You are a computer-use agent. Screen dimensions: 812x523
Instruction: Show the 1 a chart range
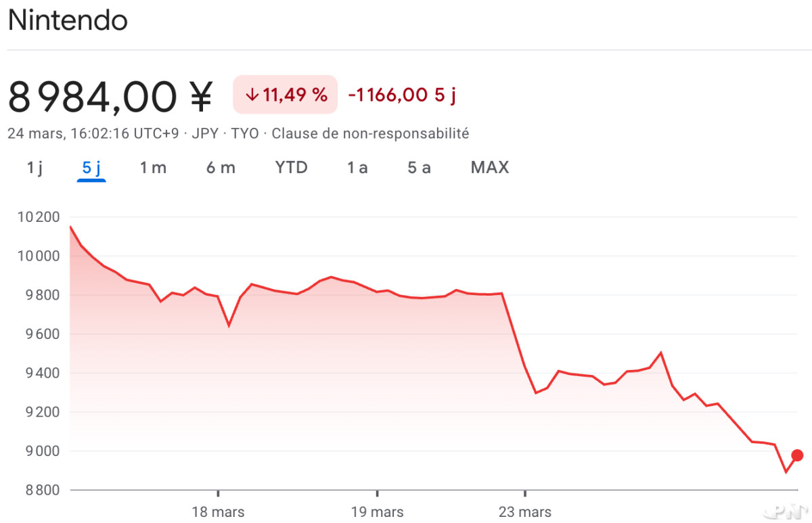pos(357,168)
